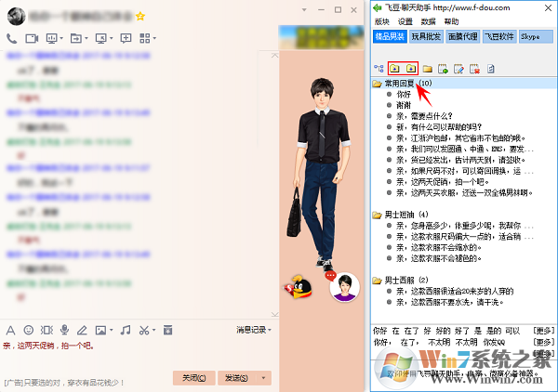Click the QQ penguin icon in avatar panel
Viewport: 558px width, 392px height.
(298, 286)
